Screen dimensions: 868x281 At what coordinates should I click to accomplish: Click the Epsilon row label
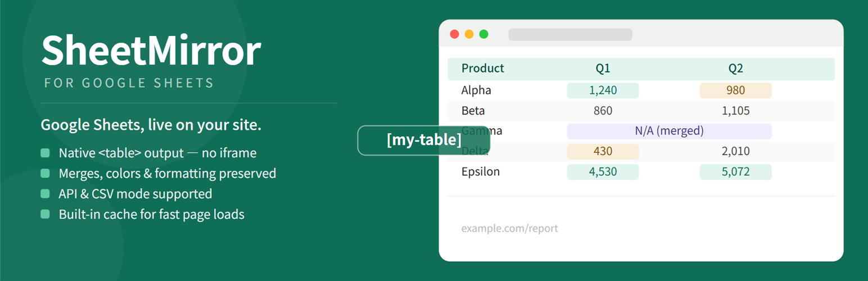480,171
